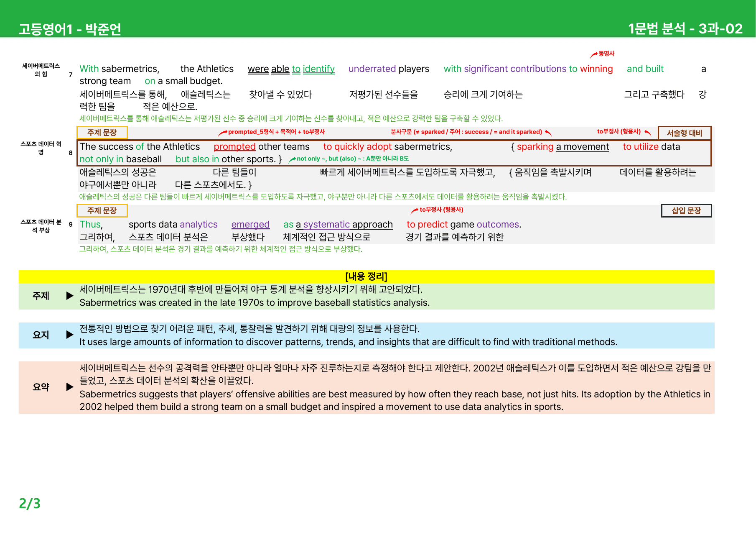Click the Korean gloss 경기 결과를 예측하기 위한
756x535 pixels.
(455, 237)
